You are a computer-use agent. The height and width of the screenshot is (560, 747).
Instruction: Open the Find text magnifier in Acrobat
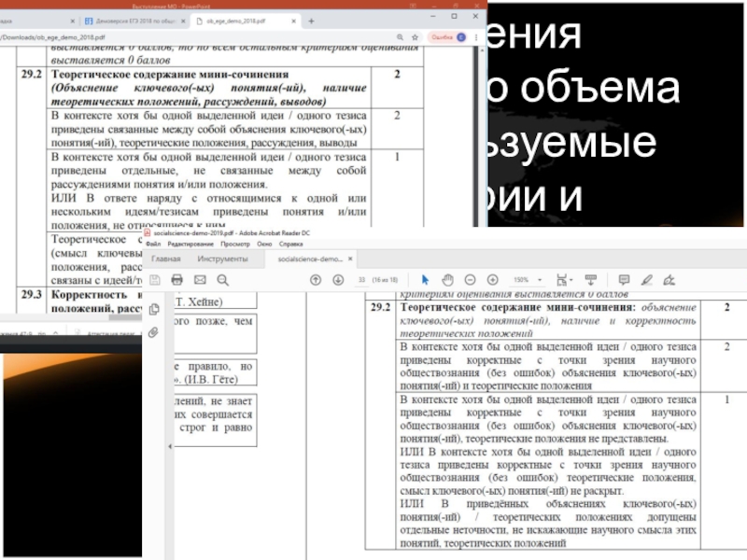[222, 279]
